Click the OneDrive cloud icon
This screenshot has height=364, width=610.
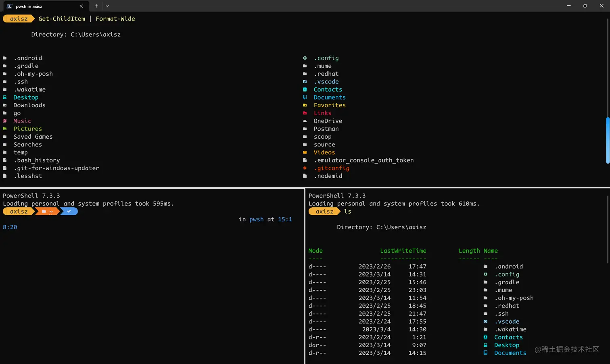point(305,121)
